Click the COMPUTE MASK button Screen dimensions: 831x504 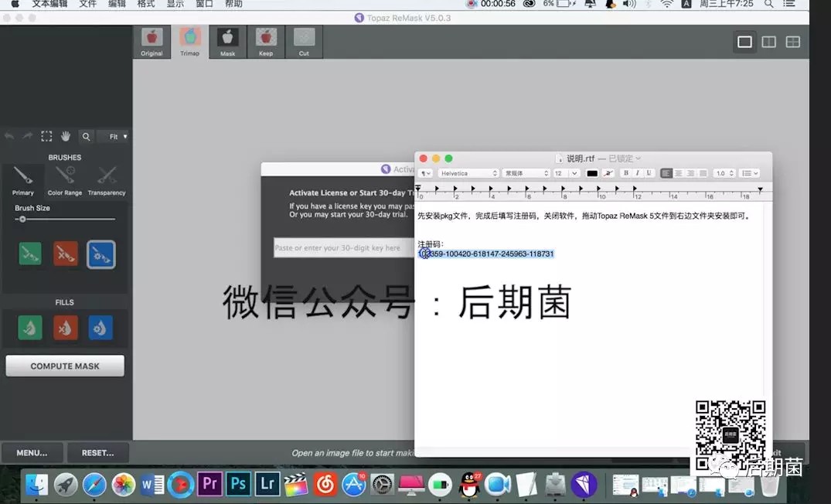point(65,366)
